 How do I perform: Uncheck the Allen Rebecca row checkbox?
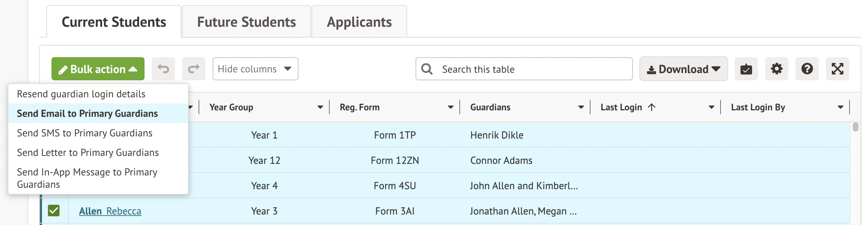point(54,211)
